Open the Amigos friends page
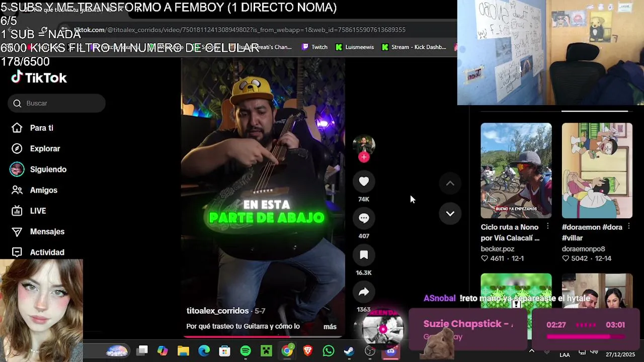644x362 pixels. [43, 190]
